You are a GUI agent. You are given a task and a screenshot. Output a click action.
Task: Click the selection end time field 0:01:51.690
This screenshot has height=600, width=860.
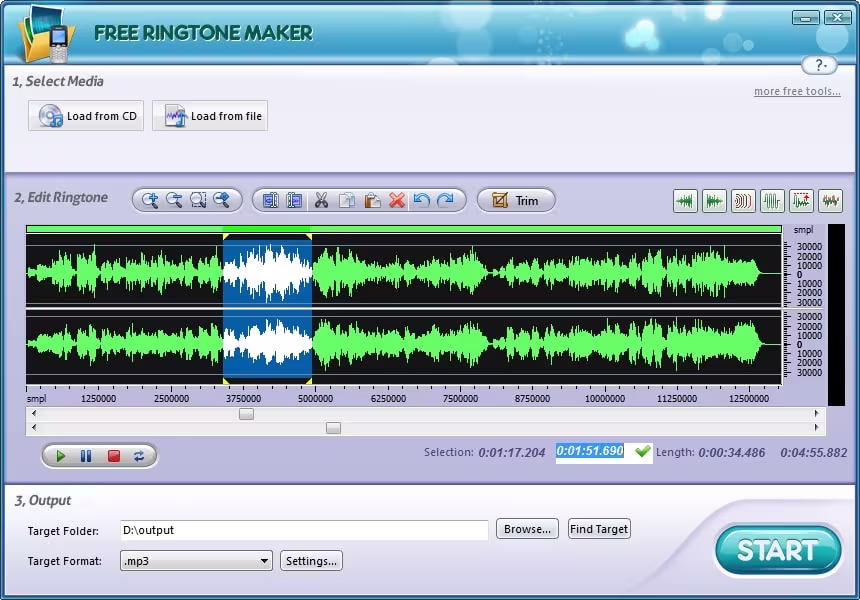click(590, 451)
